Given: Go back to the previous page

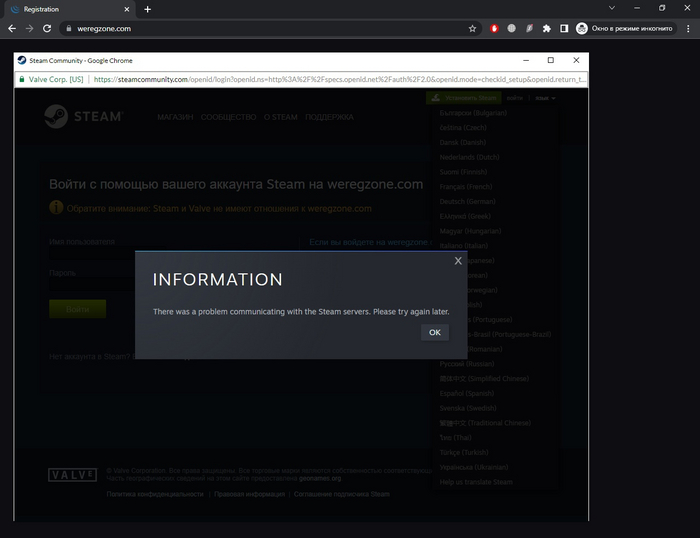Looking at the screenshot, I should tap(12, 29).
